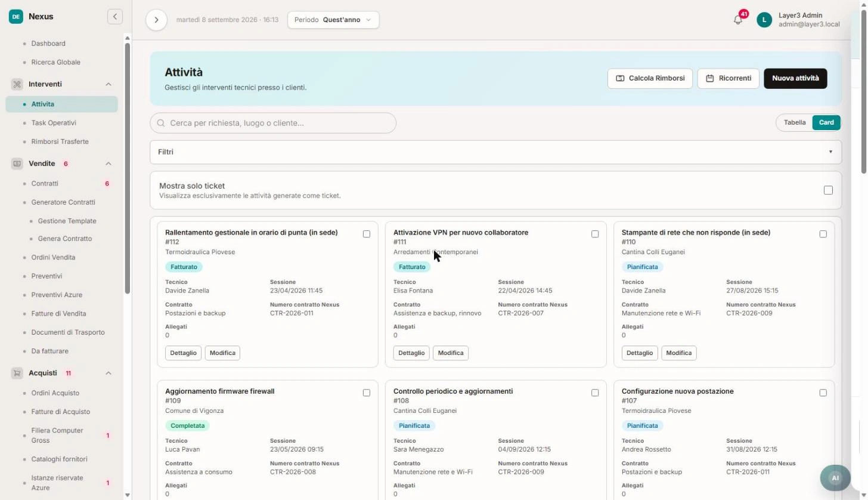Click the sidebar scrollbar thumb
The height and width of the screenshot is (500, 868).
coord(127,168)
